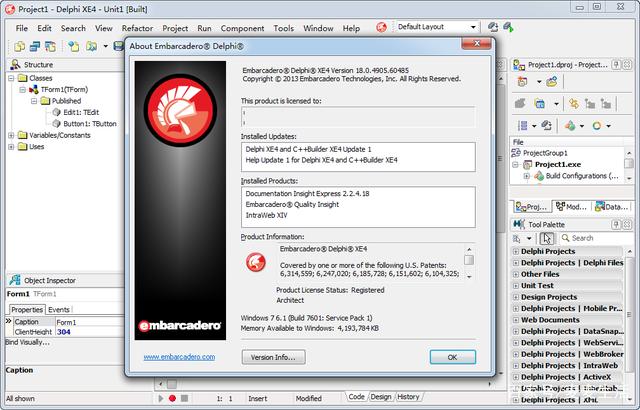Click the Version Info... button
The height and width of the screenshot is (410, 640).
(x=273, y=357)
